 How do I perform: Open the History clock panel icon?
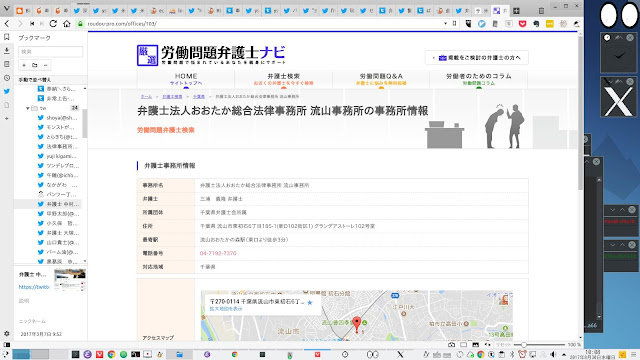tap(7, 78)
